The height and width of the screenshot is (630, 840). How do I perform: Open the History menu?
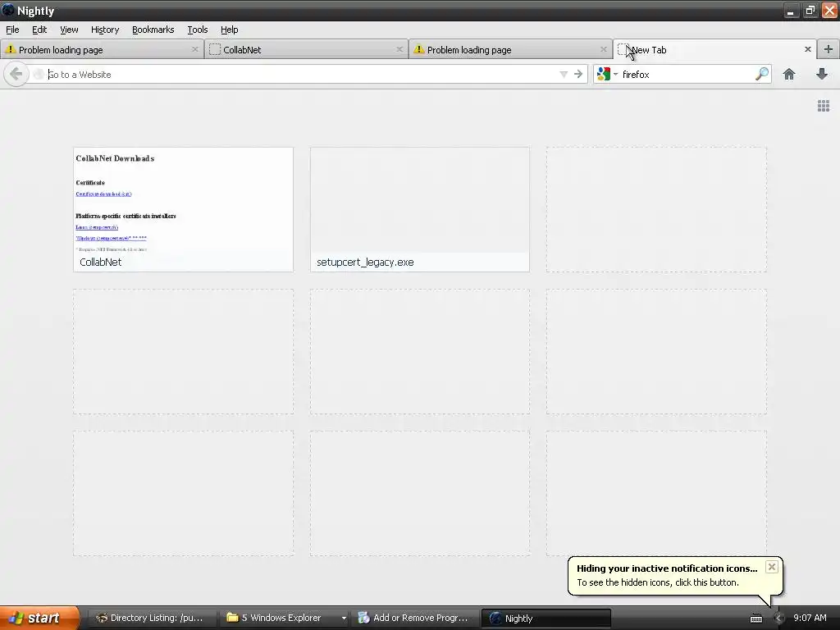(105, 30)
